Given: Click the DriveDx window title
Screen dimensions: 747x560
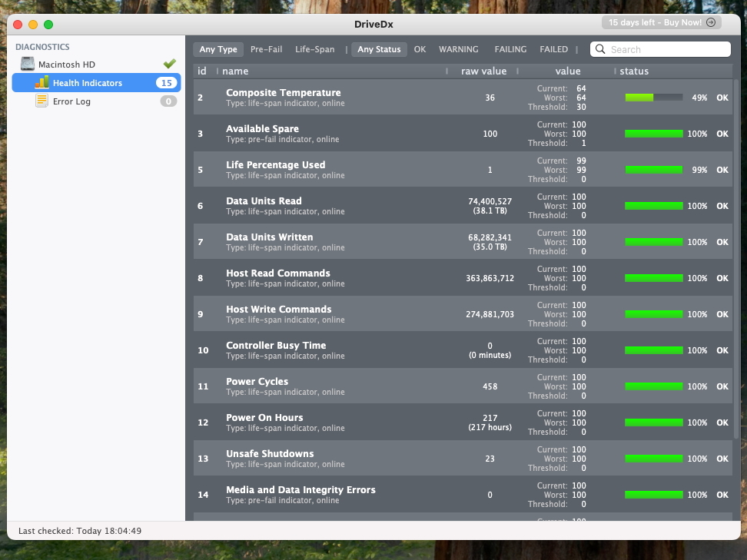Looking at the screenshot, I should point(373,25).
